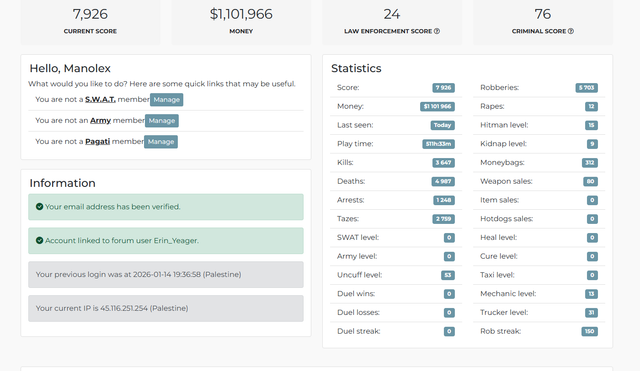The height and width of the screenshot is (371, 640).
Task: Click the 'Kills:' statistic label
Action: 345,162
